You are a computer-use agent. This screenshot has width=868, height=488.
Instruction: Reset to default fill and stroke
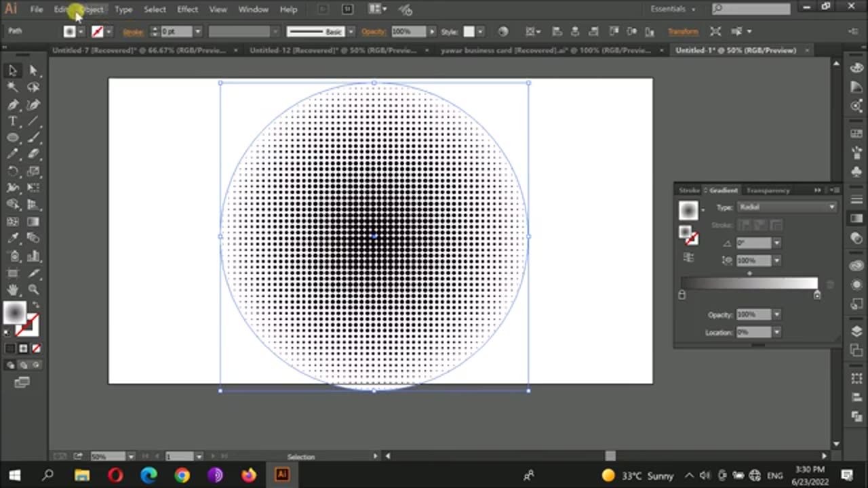(7, 332)
